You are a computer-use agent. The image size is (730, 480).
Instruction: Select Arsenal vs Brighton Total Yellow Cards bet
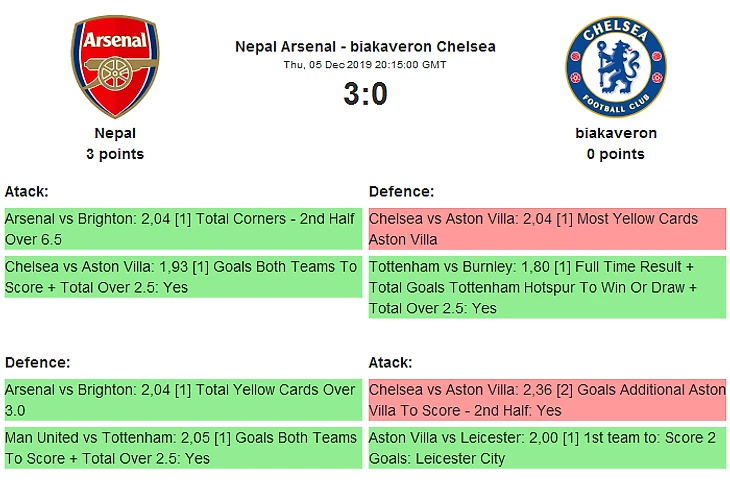[182, 400]
